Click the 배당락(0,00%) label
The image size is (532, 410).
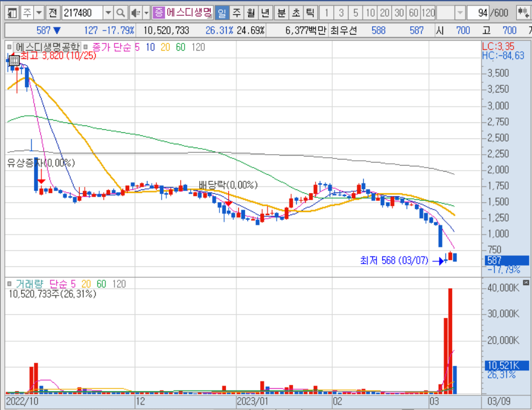228,185
